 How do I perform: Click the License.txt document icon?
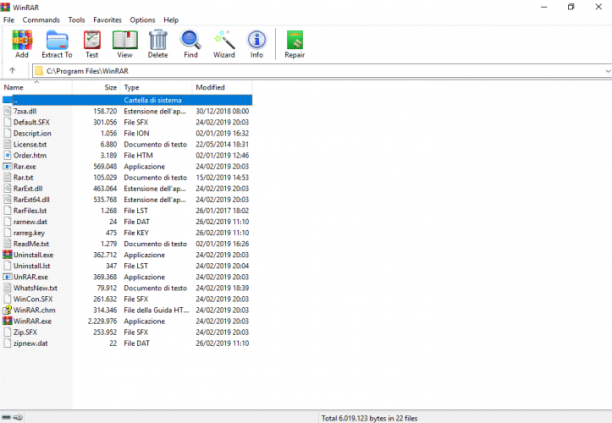click(7, 144)
